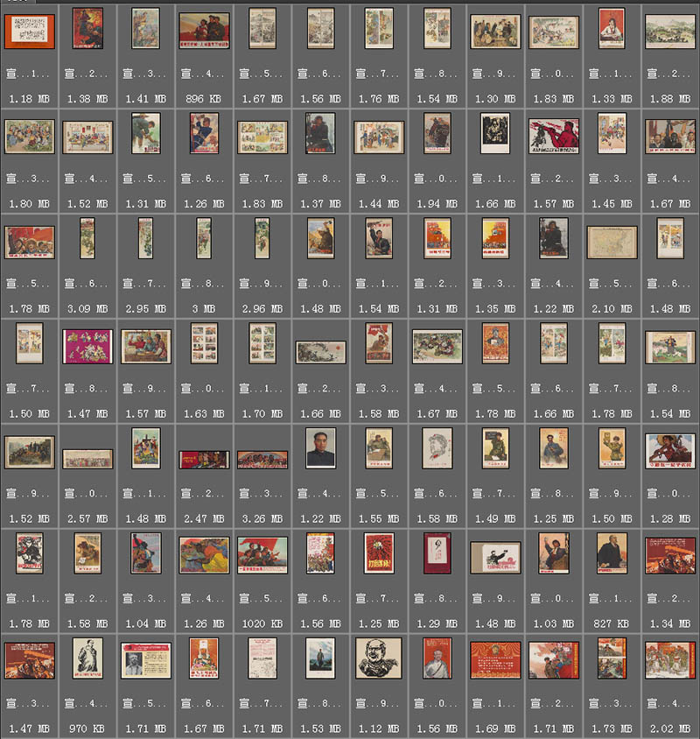This screenshot has width=700, height=739.
Task: Click the dark poster sized 1.94 MB
Action: pos(437,134)
